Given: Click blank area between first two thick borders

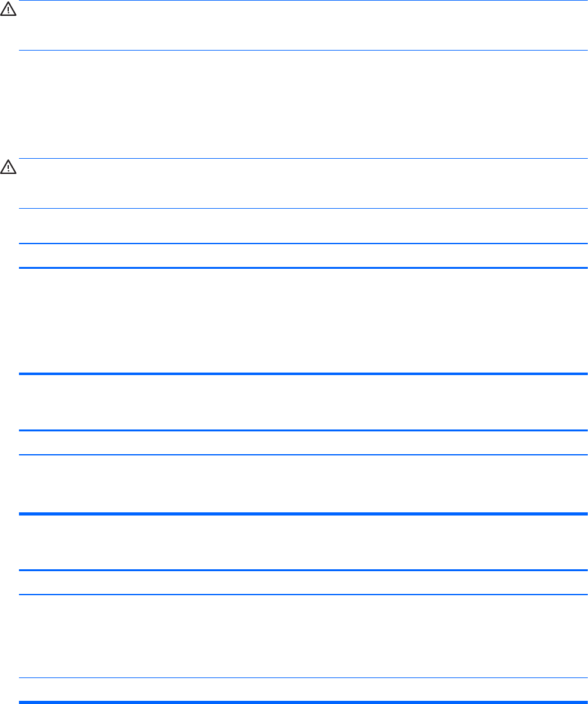Looking at the screenshot, I should pyautogui.click(x=303, y=321).
